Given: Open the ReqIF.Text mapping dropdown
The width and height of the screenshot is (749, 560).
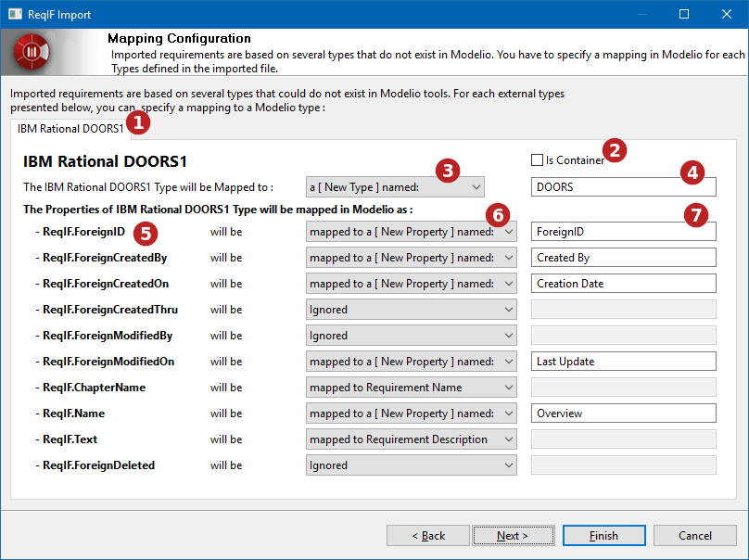Looking at the screenshot, I should coord(412,439).
